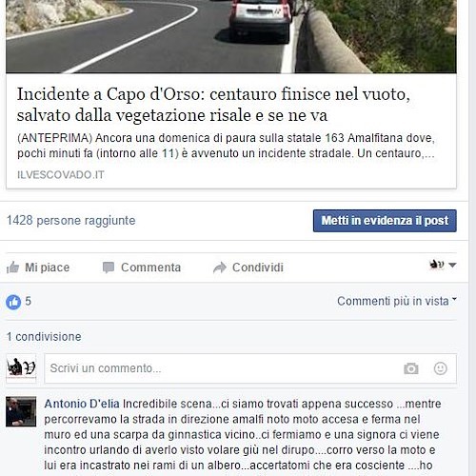
Task: Click the page avatar beside the comment box
Action: pos(21,368)
